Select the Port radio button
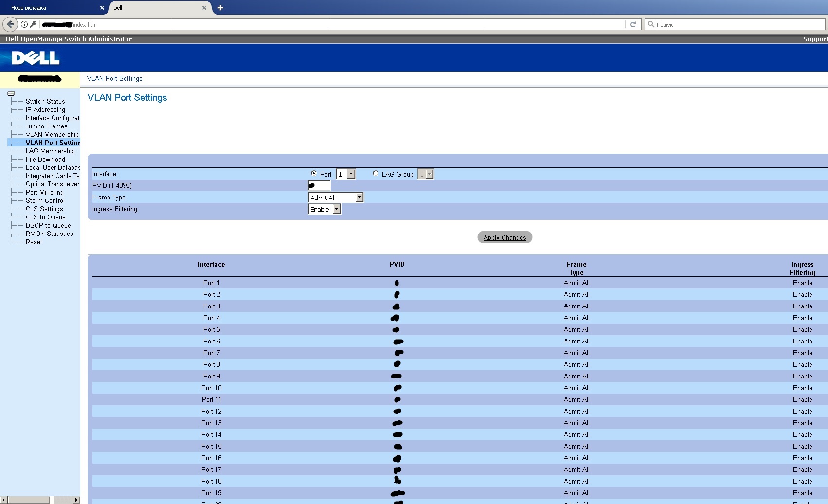 [x=314, y=173]
